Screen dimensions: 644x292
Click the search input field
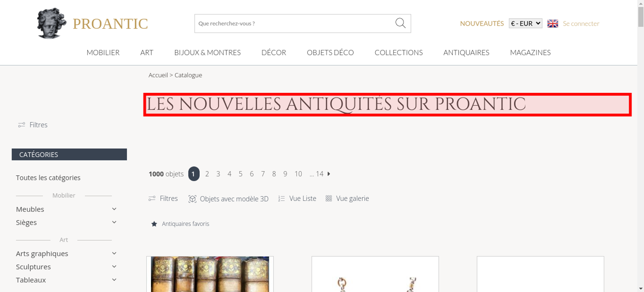click(x=293, y=23)
